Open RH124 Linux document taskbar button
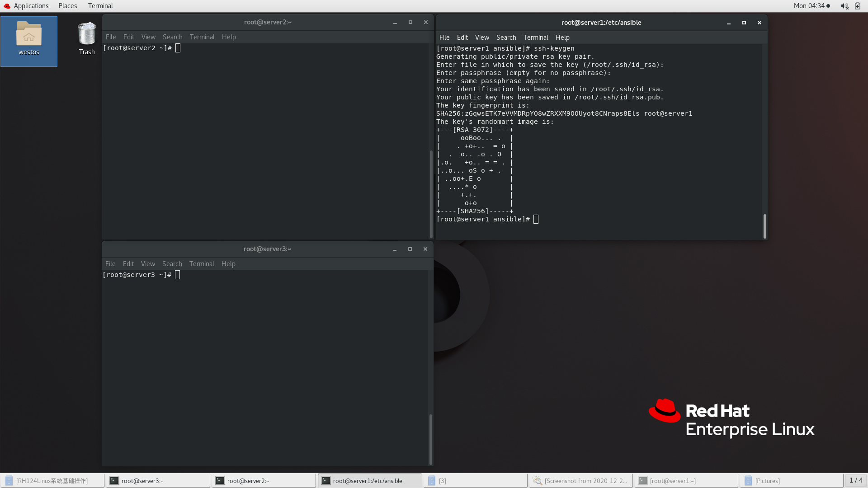 [52, 481]
